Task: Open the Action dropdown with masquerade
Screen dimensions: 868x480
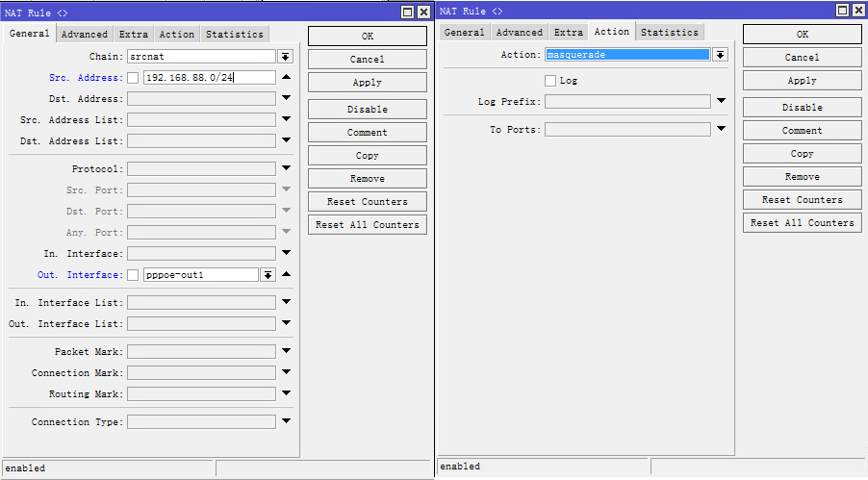Action: pos(720,55)
